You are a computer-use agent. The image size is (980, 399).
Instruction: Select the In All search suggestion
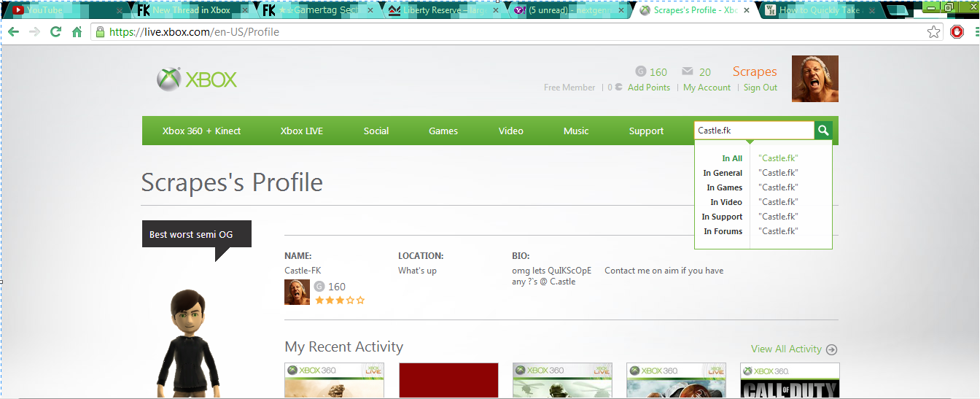point(763,158)
